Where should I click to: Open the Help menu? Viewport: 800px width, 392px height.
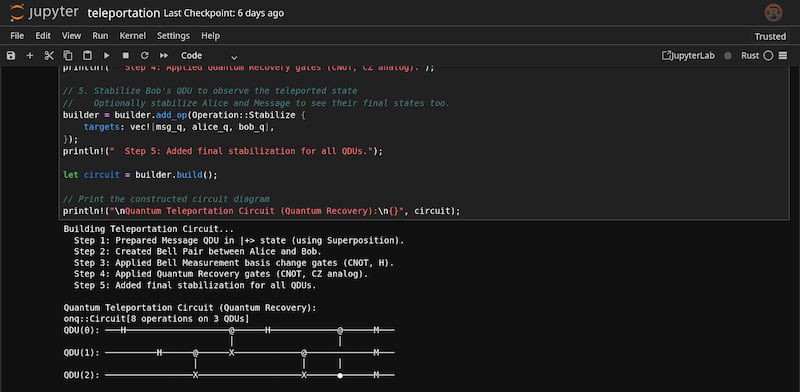pyautogui.click(x=210, y=36)
